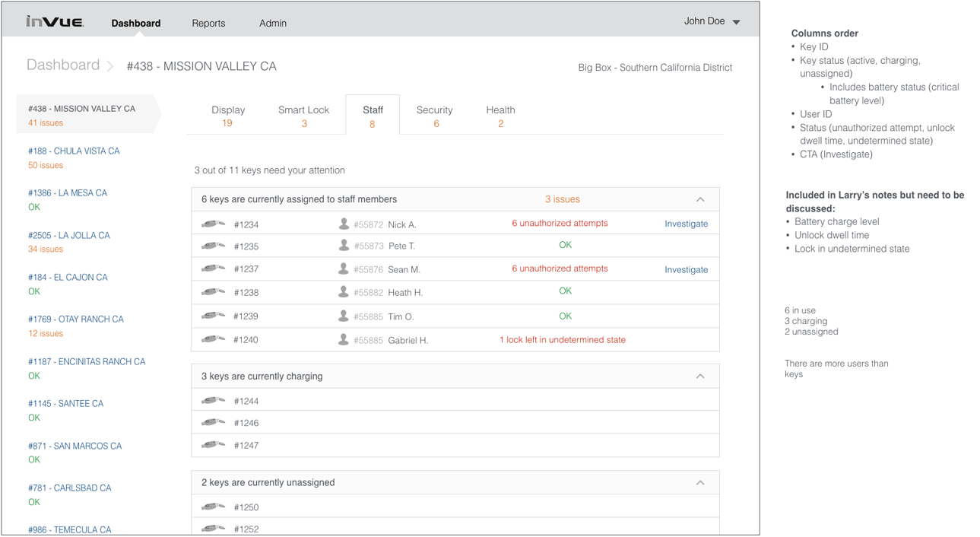Switch to the Health tab
The width and height of the screenshot is (980, 537).
pos(500,116)
